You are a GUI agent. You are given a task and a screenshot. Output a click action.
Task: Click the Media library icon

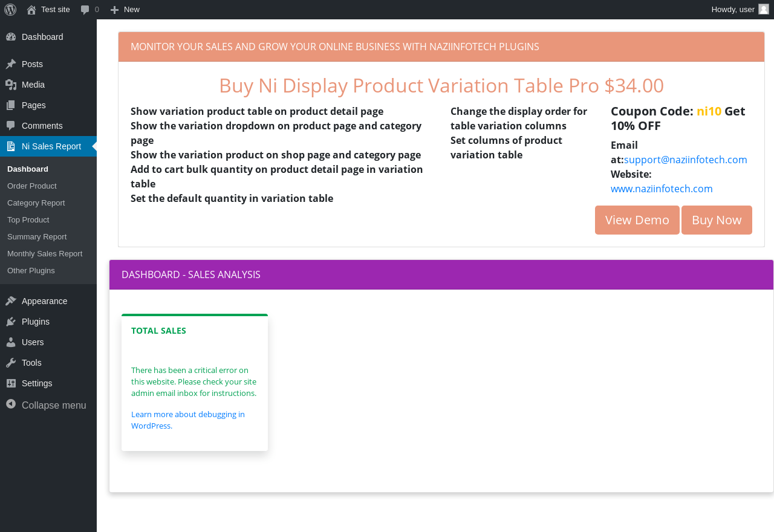11,85
